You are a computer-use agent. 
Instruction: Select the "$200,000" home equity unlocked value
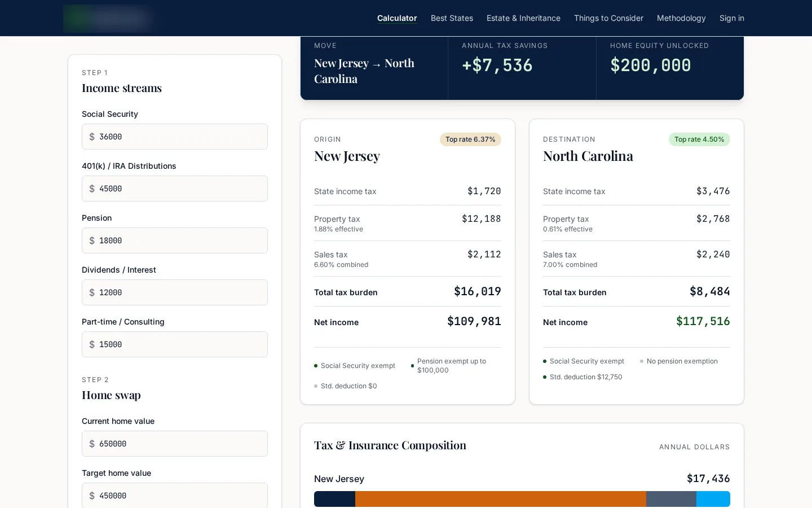(x=650, y=65)
